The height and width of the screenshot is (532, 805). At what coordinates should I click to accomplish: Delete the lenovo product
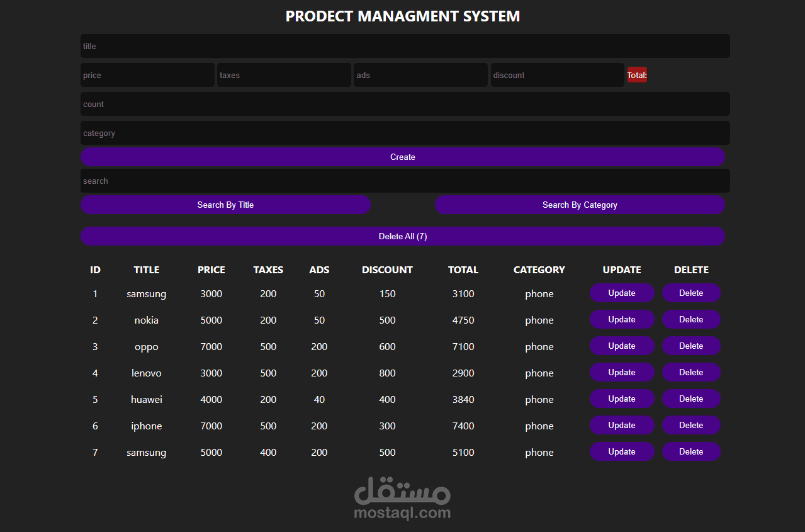click(691, 372)
